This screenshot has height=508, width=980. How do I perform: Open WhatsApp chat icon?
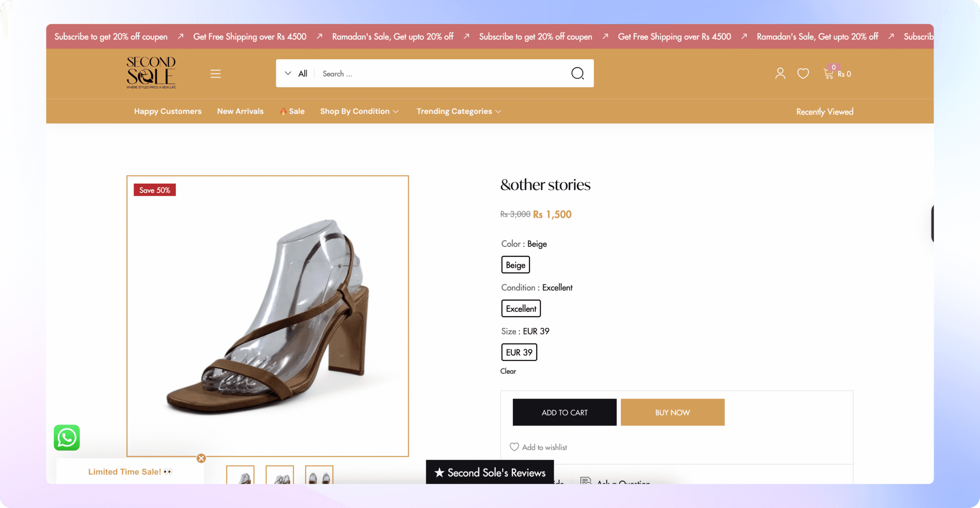click(67, 437)
